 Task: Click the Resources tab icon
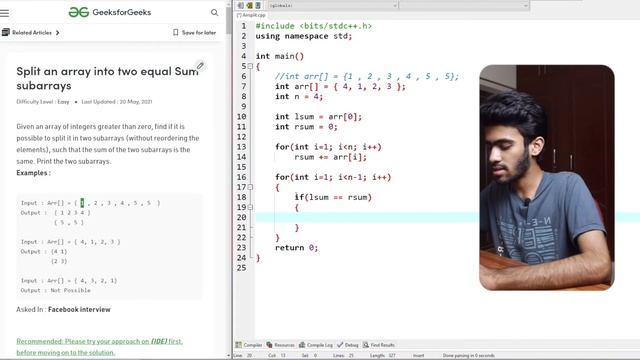269,345
